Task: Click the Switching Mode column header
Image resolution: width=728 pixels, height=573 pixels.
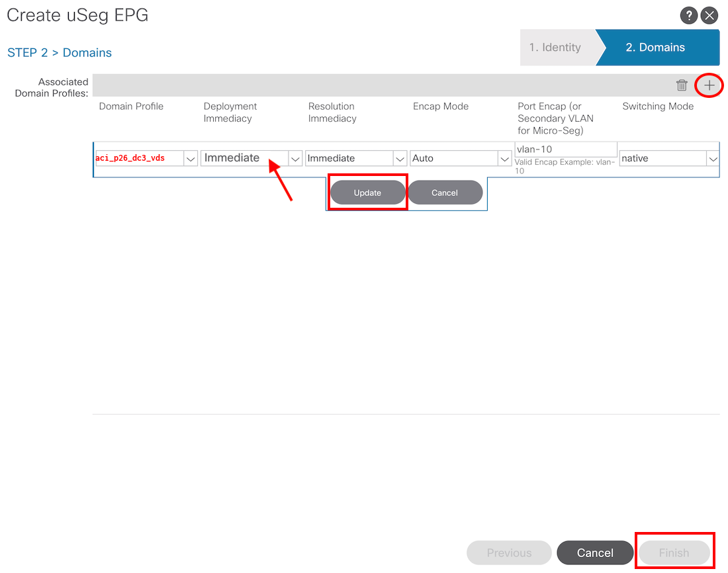Action: tap(658, 107)
